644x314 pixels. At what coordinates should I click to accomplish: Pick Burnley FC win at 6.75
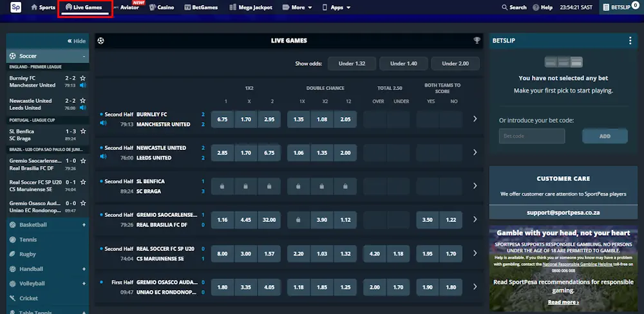pos(222,120)
